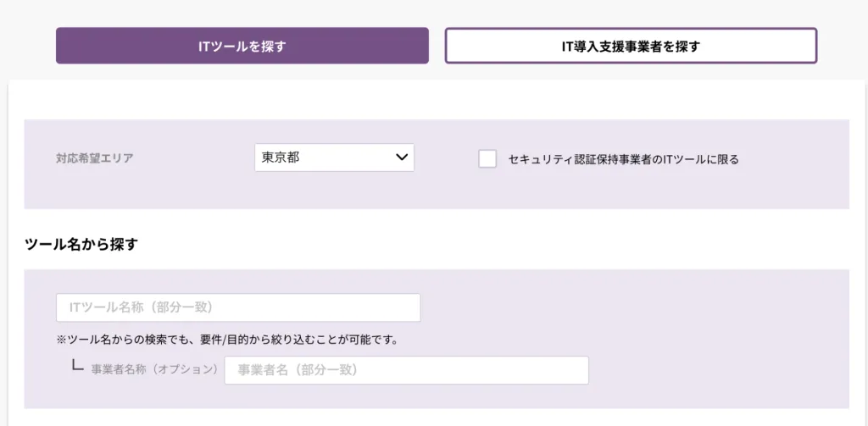Select the ツール名から探す heading
This screenshot has width=868, height=426.
[x=81, y=244]
